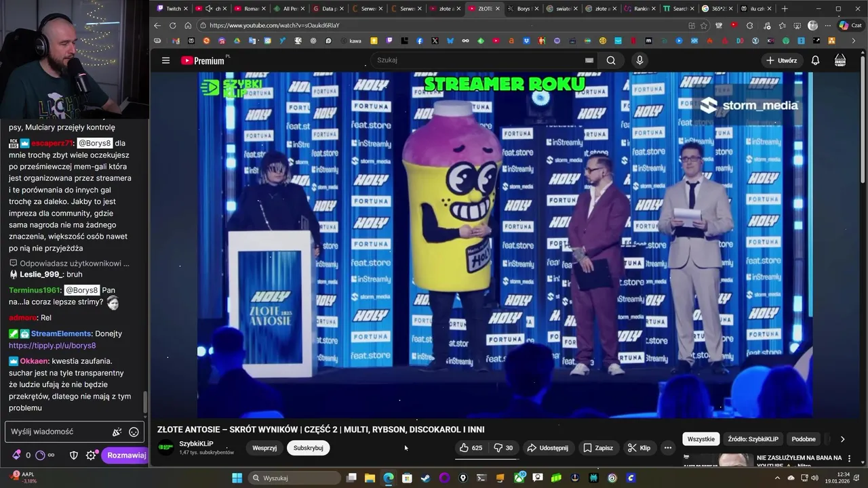Open the emote picker in Twitch chat
Screen dimensions: 868x488
coord(134,432)
